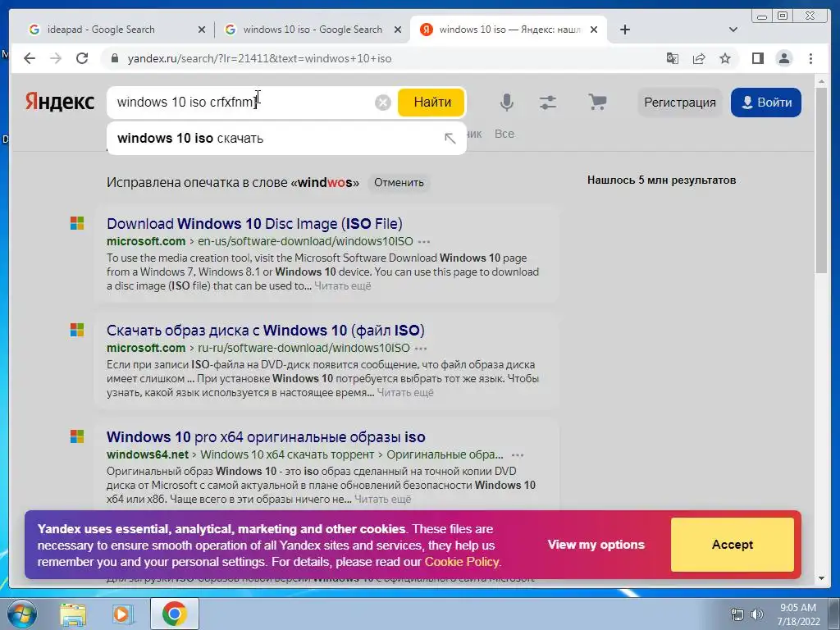The width and height of the screenshot is (840, 630).
Task: Accept Yandex cookies
Action: 733,545
